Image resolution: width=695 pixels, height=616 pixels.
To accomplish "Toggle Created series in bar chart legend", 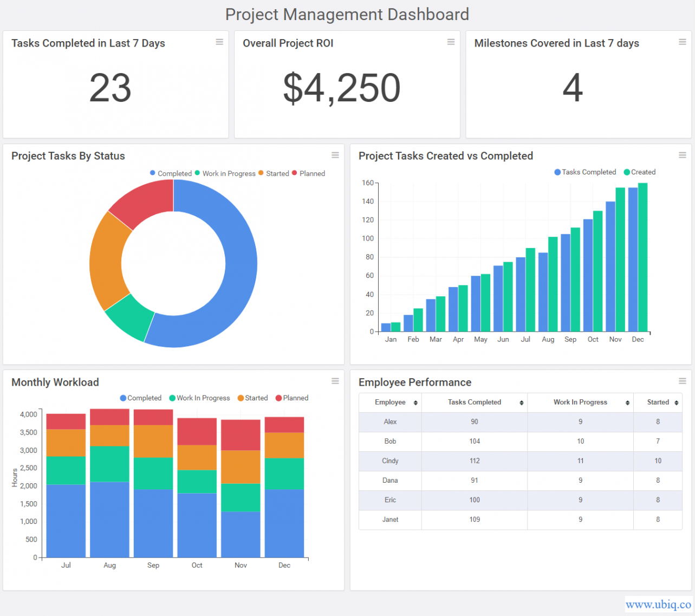I will (640, 172).
